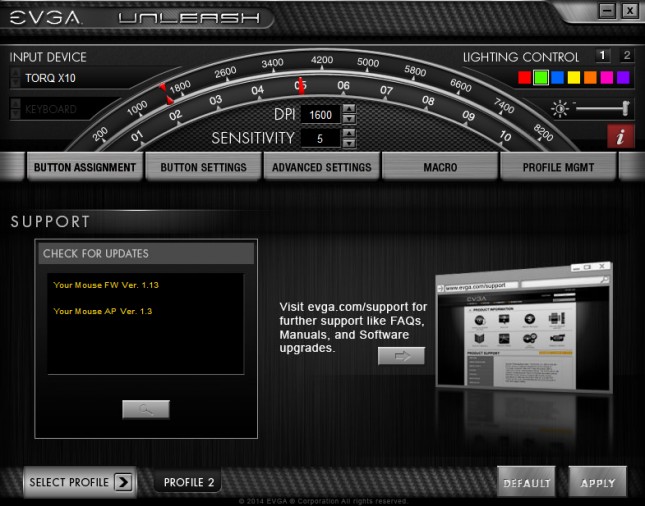Increase DPI with up arrow
645x506 pixels.
click(349, 109)
